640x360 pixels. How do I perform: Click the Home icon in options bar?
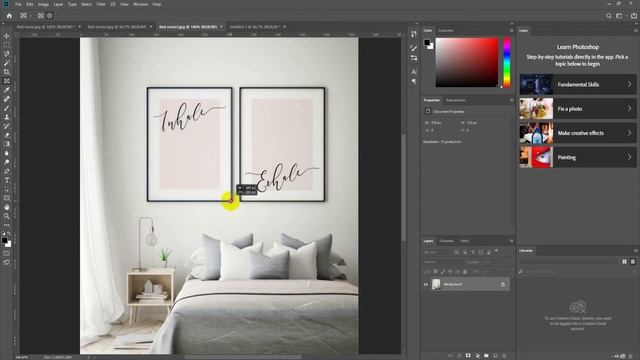(9, 16)
